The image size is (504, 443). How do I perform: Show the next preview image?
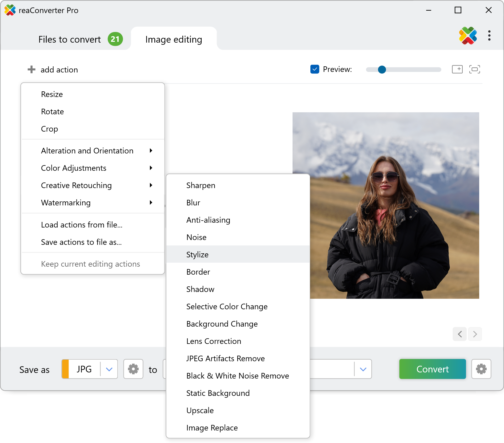point(475,334)
